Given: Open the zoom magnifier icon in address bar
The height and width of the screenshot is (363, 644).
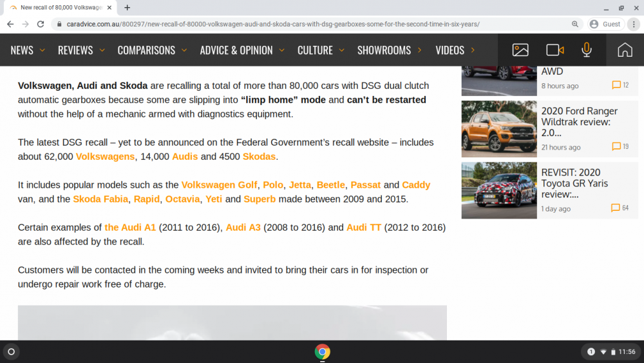Looking at the screenshot, I should click(x=574, y=25).
